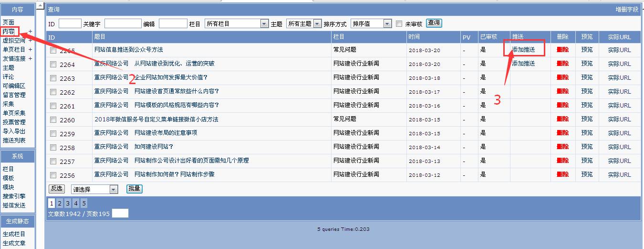Click the 反选 invert selection button
Viewport: 644px width, 249px height.
click(56, 189)
